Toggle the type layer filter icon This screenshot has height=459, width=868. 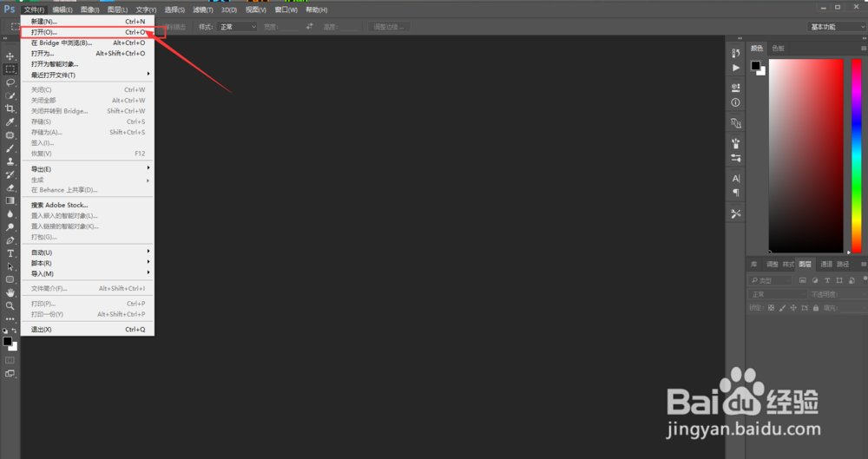[827, 281]
